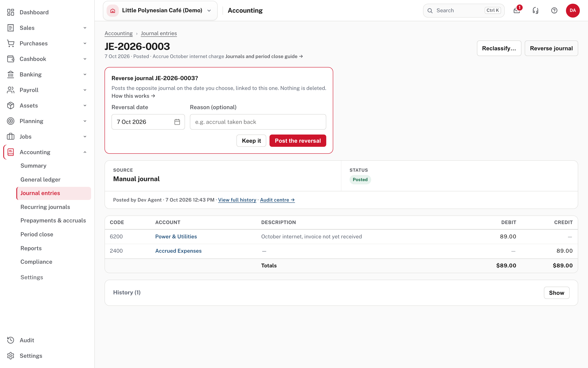Open the How this works link
588x368 pixels.
(x=133, y=96)
